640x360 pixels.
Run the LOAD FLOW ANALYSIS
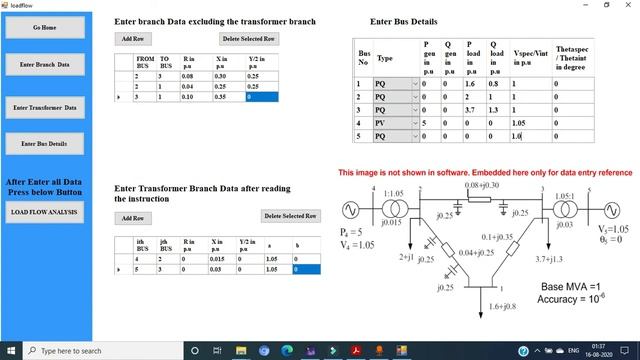(x=44, y=212)
